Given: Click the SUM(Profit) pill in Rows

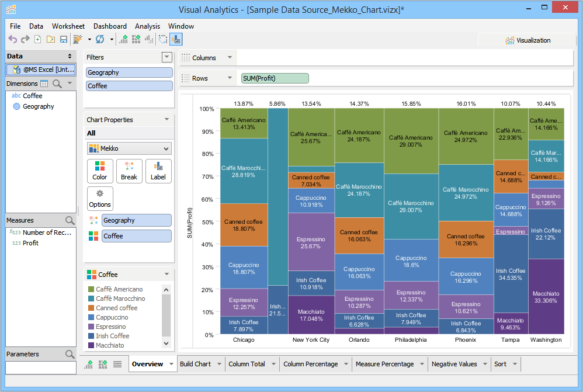Looking at the screenshot, I should click(x=275, y=78).
